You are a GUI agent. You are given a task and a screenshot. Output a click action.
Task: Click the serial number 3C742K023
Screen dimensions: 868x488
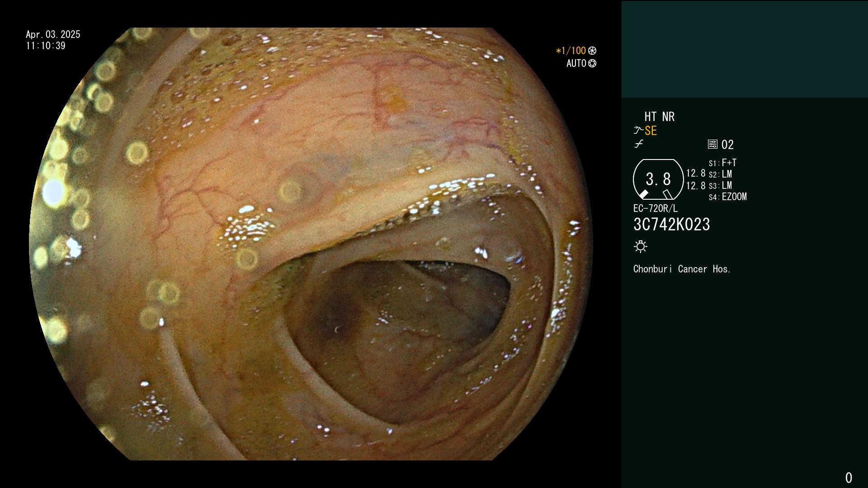(672, 225)
